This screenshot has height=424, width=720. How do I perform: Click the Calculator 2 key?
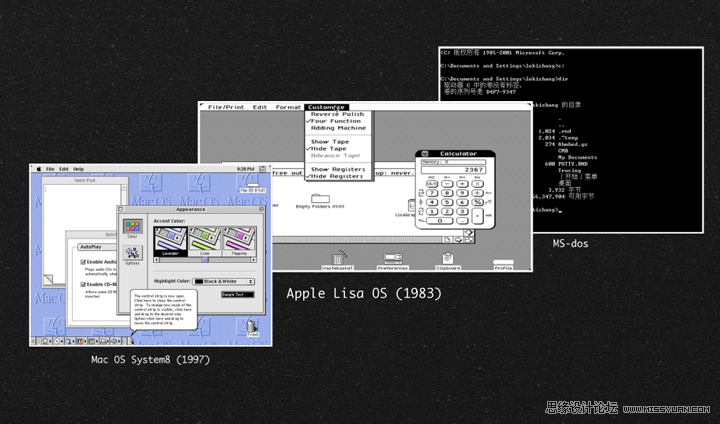[x=447, y=211]
